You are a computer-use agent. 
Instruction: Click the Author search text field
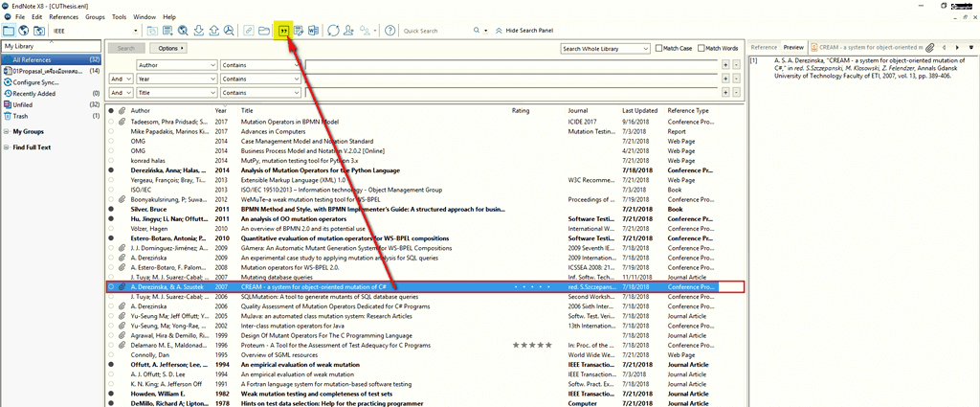click(x=511, y=64)
